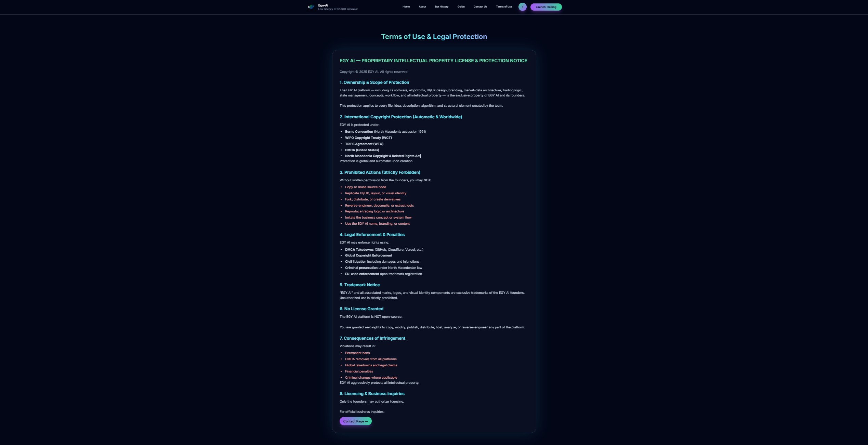
Task: Click the Egy-Ai logo icon
Action: (311, 7)
